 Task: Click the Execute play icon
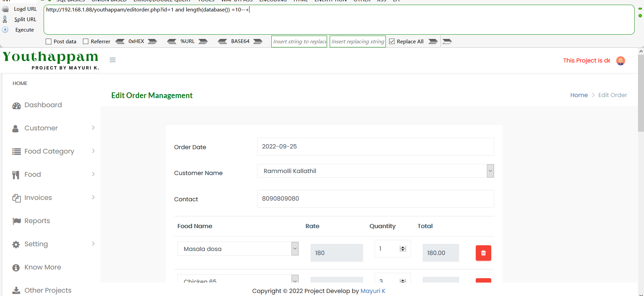(x=5, y=30)
